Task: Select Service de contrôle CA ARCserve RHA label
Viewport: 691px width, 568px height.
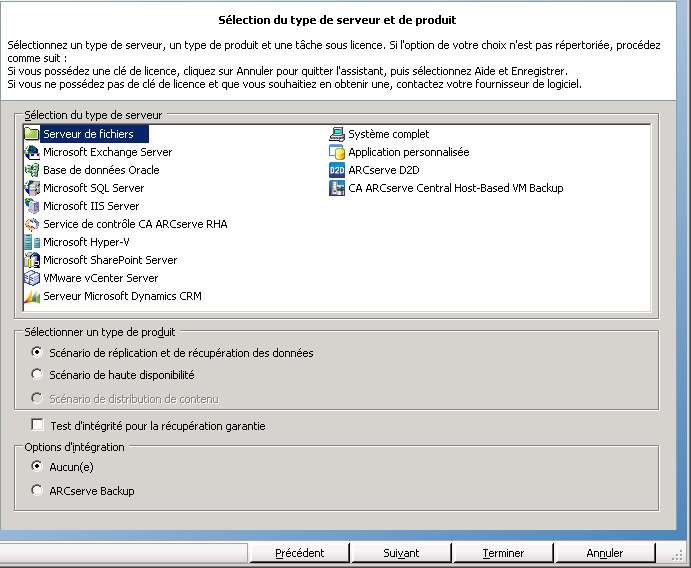Action: click(135, 224)
